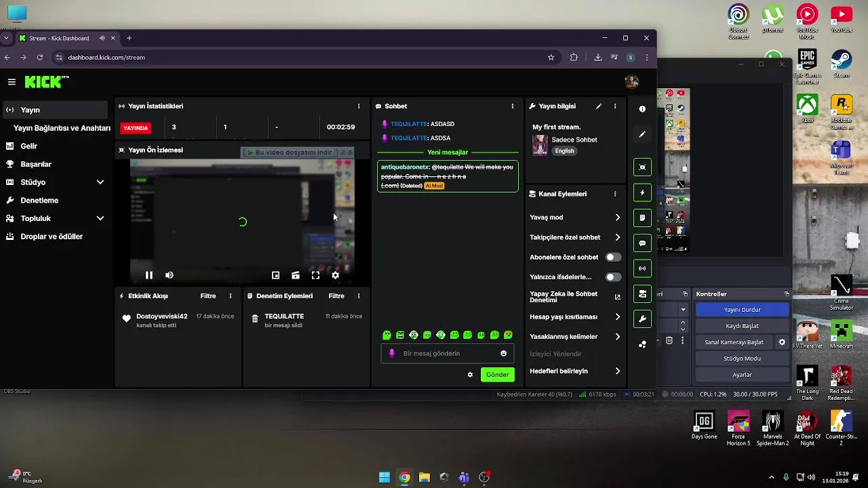This screenshot has width=868, height=488.
Task: Toggle stream preview widget in right rail
Action: pos(642,167)
